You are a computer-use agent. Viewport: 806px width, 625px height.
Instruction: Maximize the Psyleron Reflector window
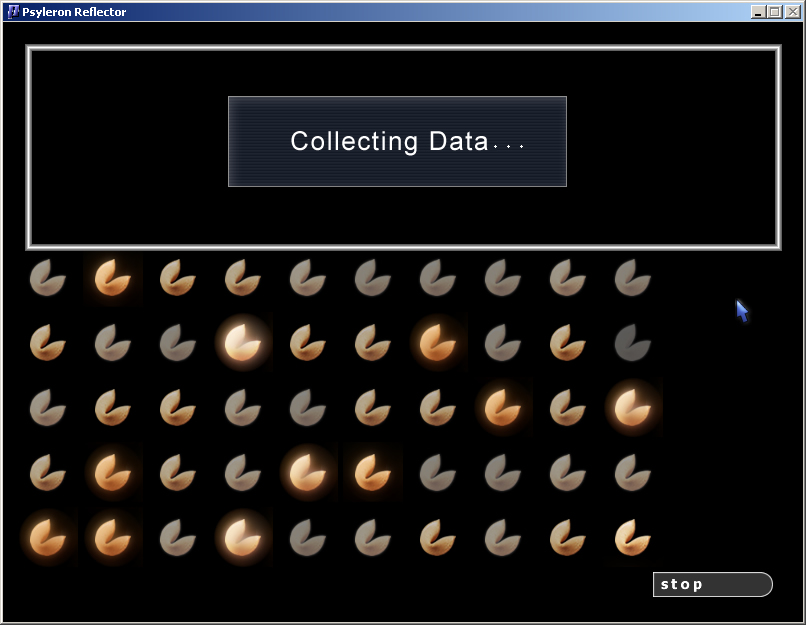(x=775, y=12)
